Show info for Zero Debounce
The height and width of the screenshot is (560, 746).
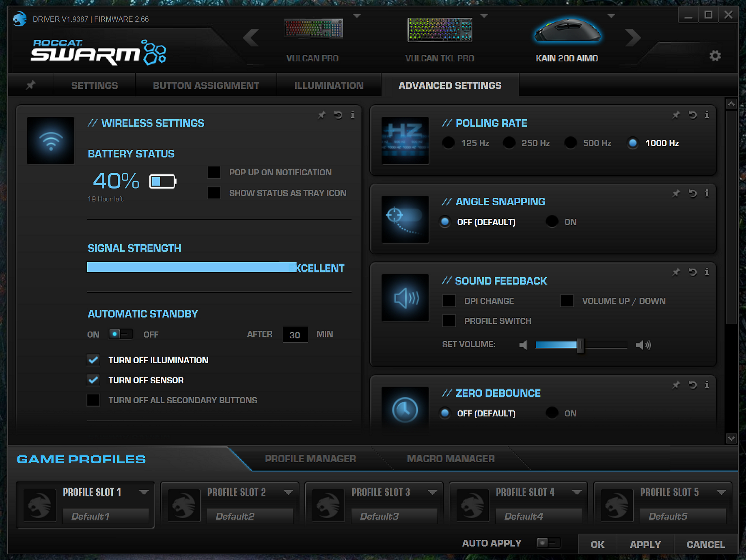(707, 385)
